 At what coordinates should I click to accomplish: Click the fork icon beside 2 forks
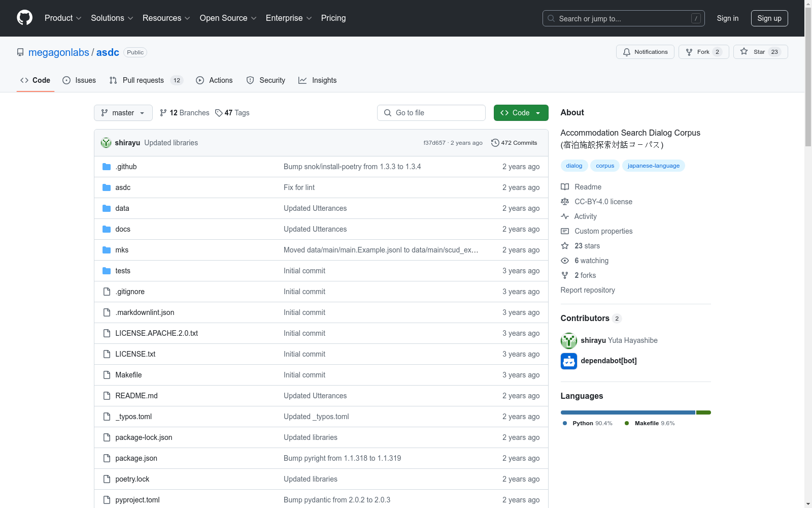tap(565, 275)
